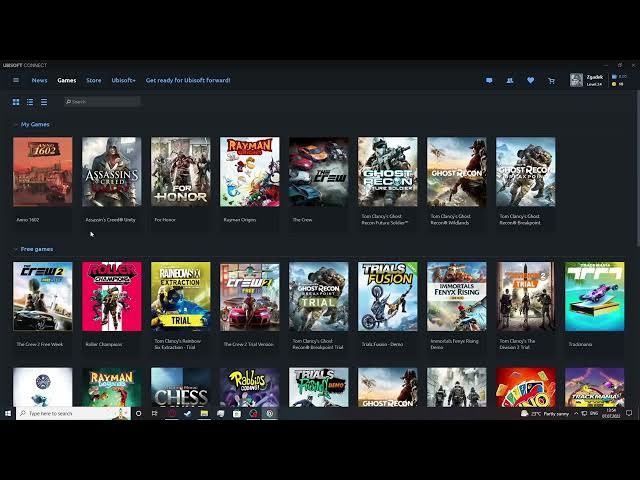This screenshot has width=640, height=480.
Task: Open Assassin's Creed Unity cover
Action: coord(111,172)
